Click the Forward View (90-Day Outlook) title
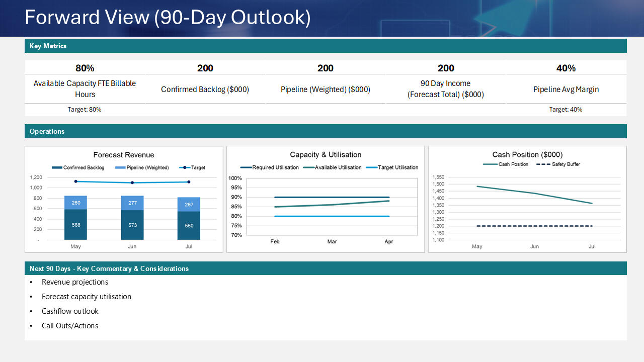This screenshot has width=644, height=362. [x=168, y=18]
